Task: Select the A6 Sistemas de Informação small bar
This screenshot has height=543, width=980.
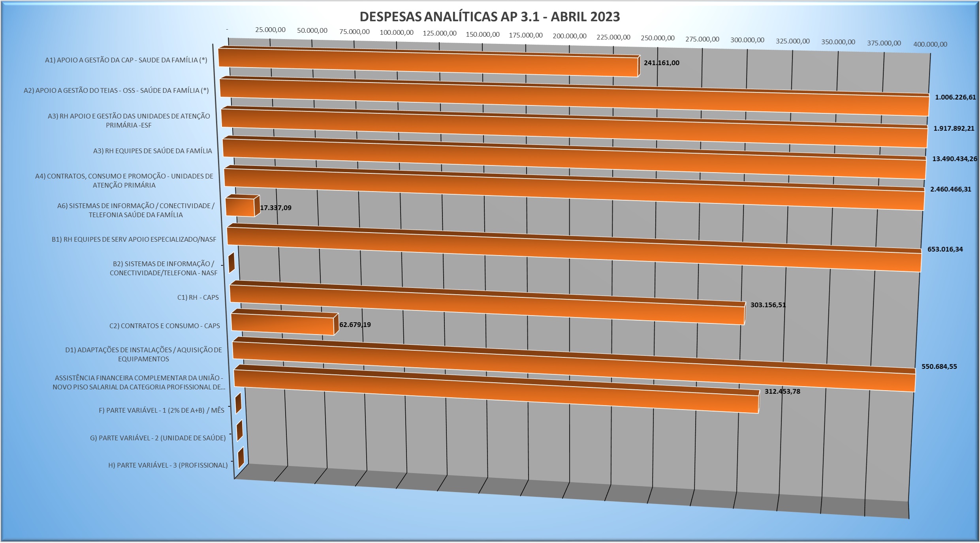Action: pyautogui.click(x=240, y=207)
